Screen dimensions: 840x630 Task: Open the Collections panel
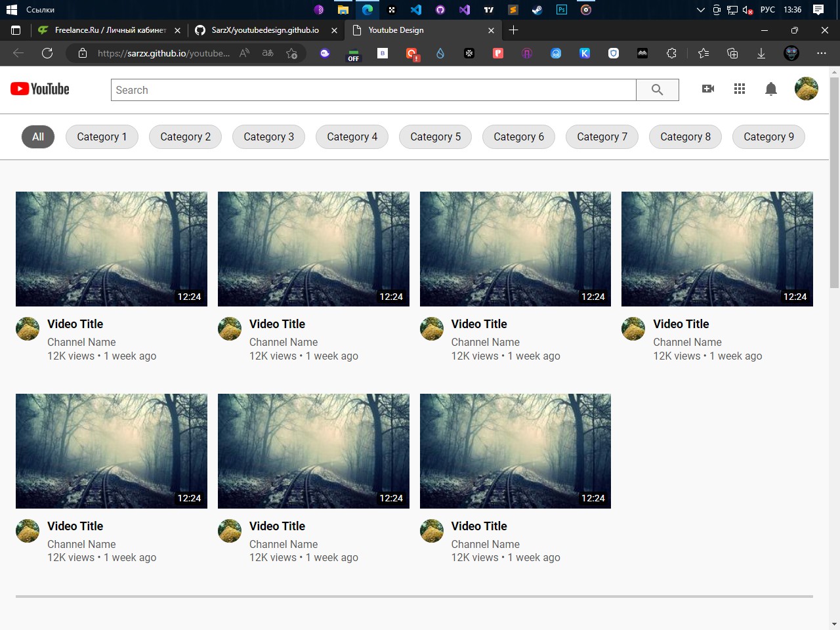coord(732,53)
